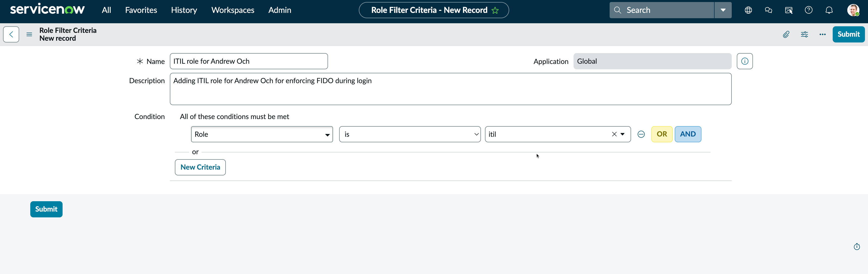
Task: Open the Workspaces menu
Action: click(x=232, y=10)
